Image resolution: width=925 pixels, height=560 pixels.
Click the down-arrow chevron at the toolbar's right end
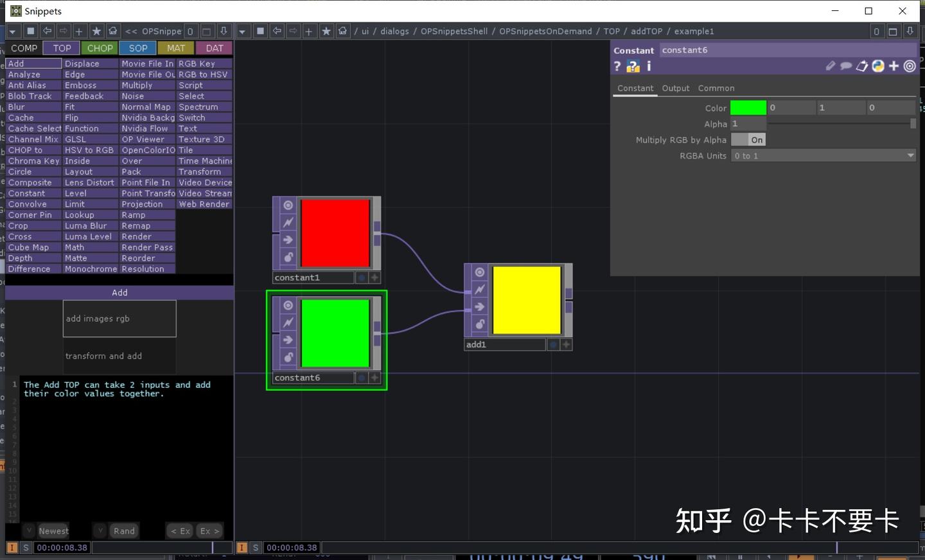910,31
